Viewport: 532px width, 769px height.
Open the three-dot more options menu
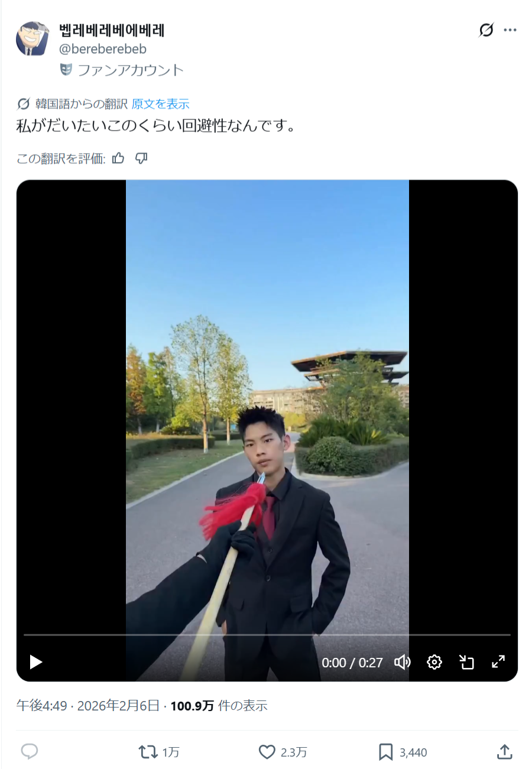point(510,30)
